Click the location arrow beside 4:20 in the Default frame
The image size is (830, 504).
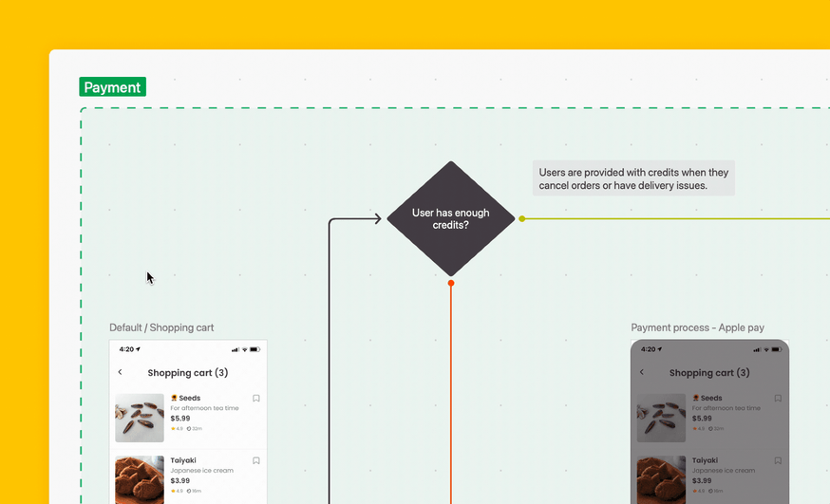tap(138, 349)
